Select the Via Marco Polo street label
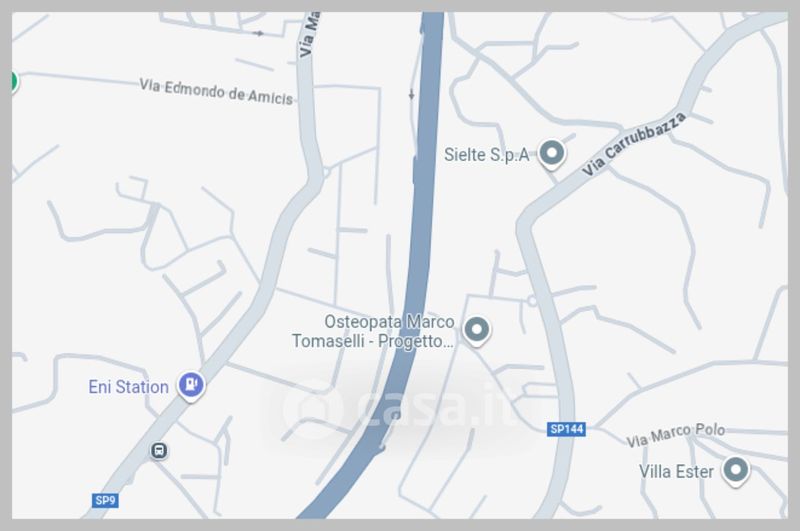The height and width of the screenshot is (531, 800). coord(676,435)
